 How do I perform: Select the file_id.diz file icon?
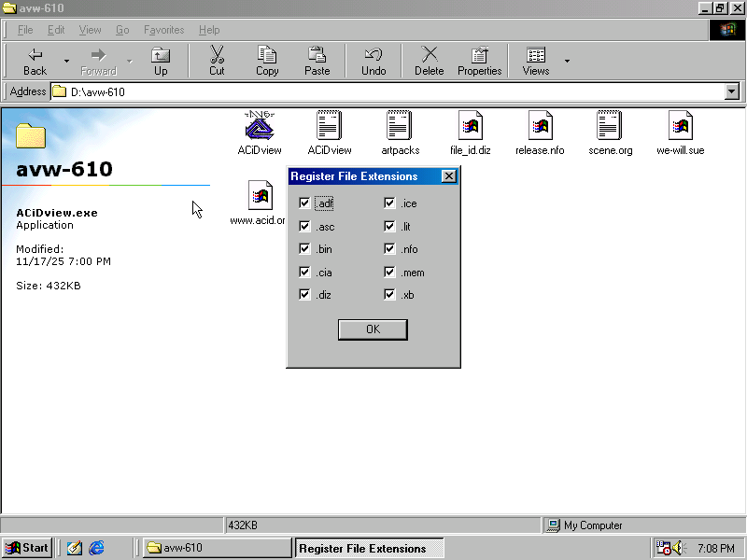470,126
